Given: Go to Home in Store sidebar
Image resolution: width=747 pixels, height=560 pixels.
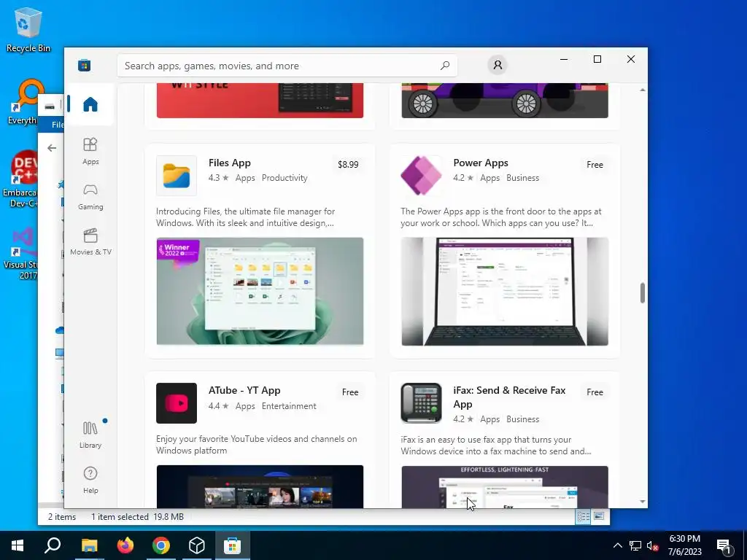Looking at the screenshot, I should click(90, 104).
